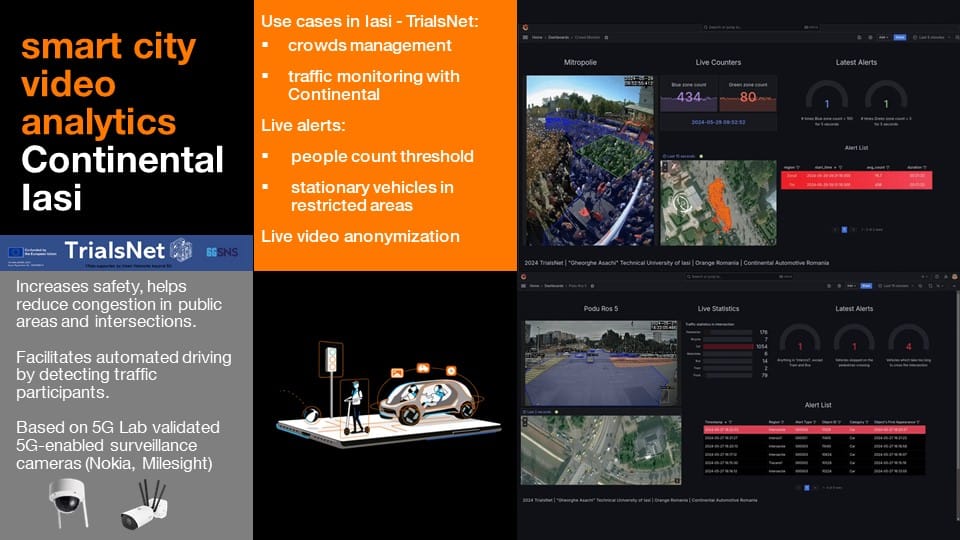Open the time range picker in Podu Ros 5 dashboard
Viewport: 960px width, 540px height.
(x=894, y=286)
